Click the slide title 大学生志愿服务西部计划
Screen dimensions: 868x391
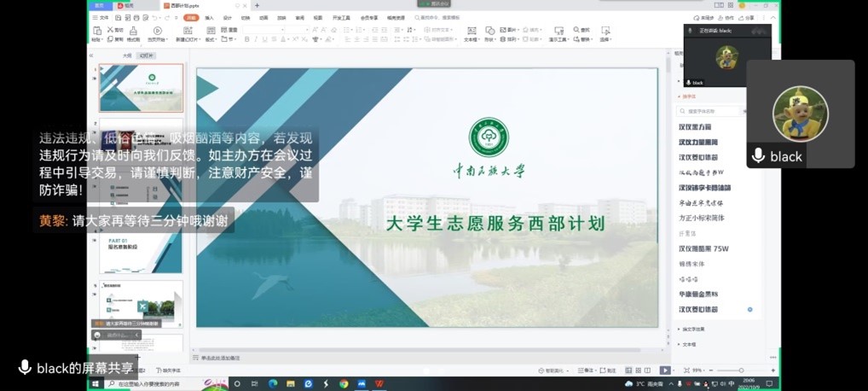tap(495, 223)
